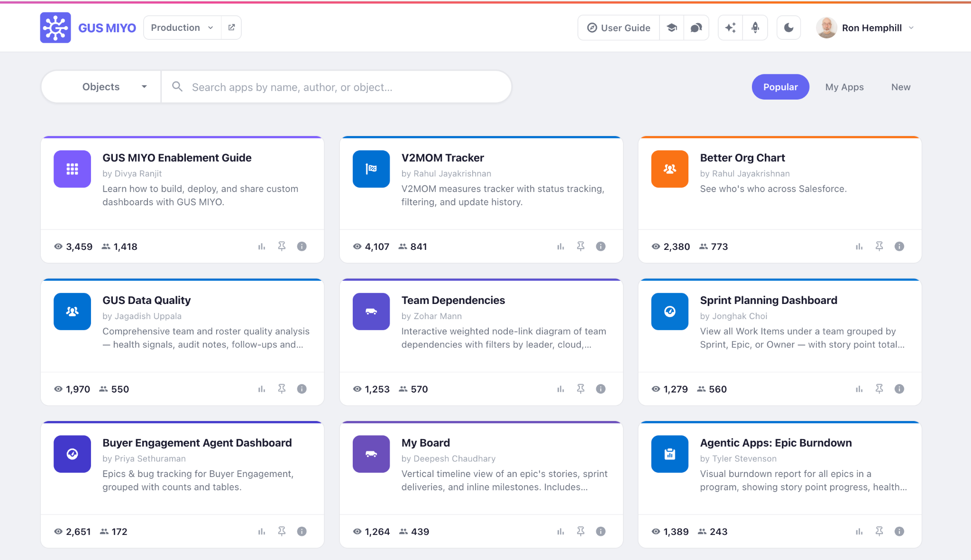This screenshot has height=560, width=971.
Task: Open the V2MOM Tracker app title
Action: click(443, 157)
